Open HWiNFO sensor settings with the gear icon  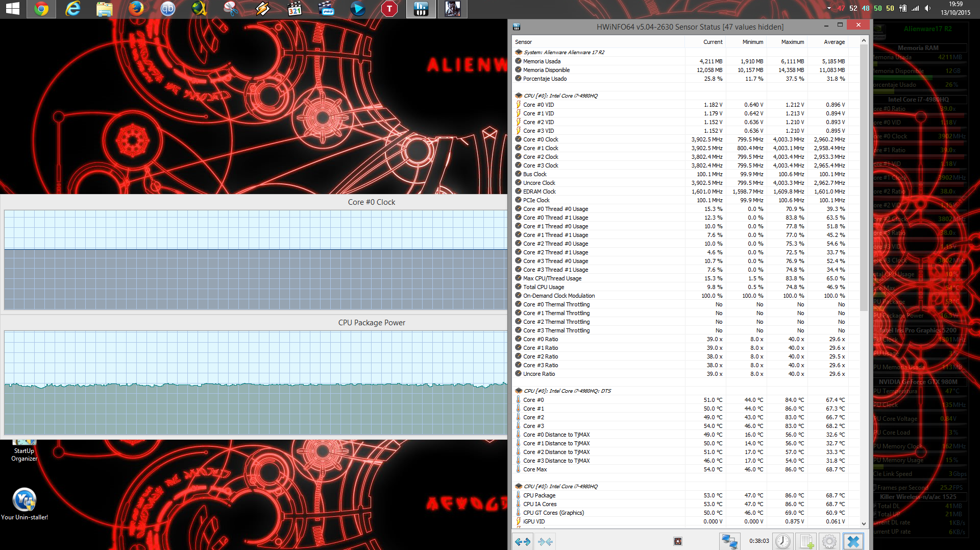pyautogui.click(x=829, y=541)
